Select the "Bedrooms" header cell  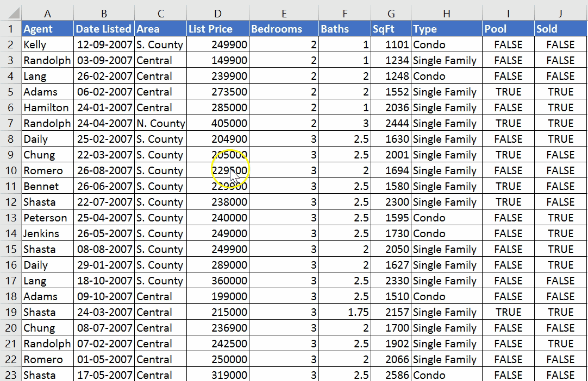(284, 29)
